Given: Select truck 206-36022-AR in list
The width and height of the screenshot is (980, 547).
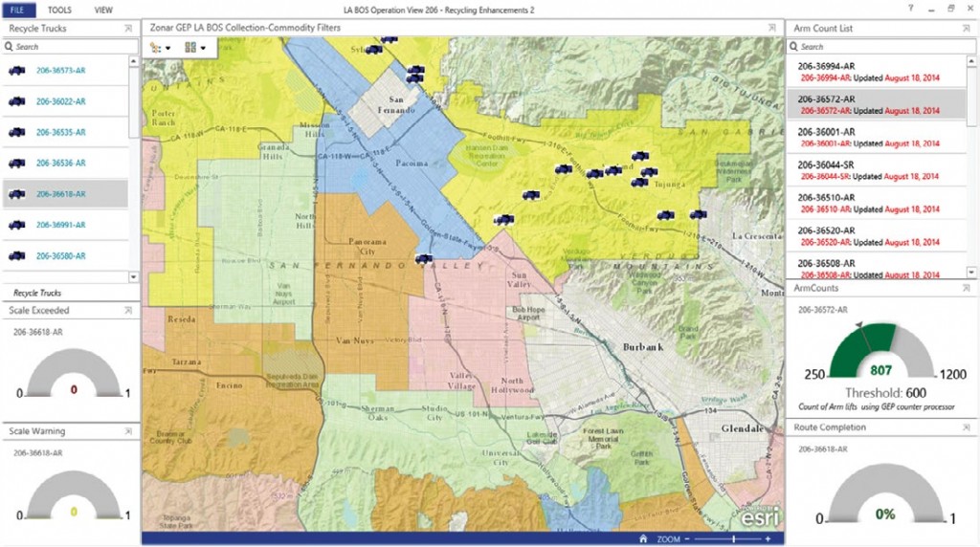Looking at the screenshot, I should click(65, 101).
